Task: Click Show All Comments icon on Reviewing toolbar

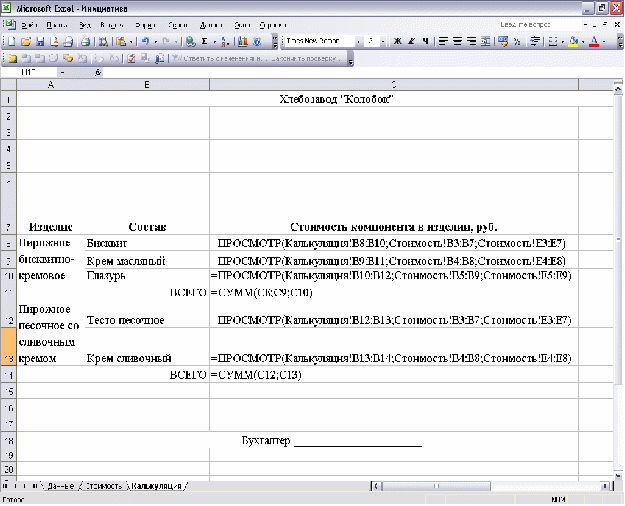Action: pyautogui.click(x=68, y=59)
